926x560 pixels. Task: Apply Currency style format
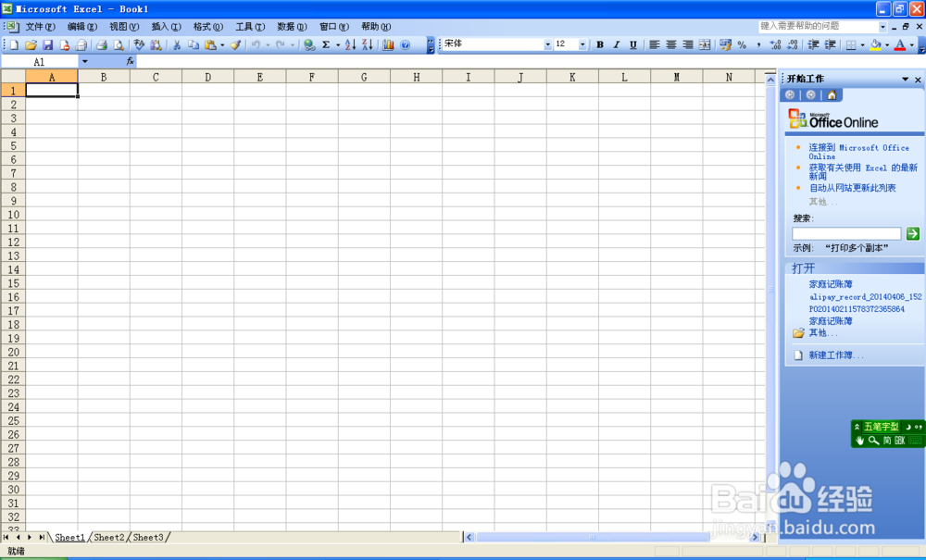[x=725, y=44]
